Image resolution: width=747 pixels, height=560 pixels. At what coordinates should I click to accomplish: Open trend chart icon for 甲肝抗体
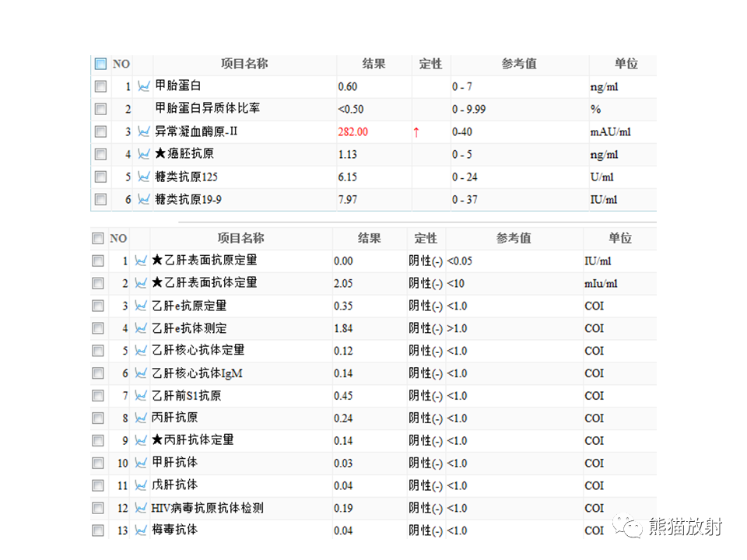tap(141, 462)
